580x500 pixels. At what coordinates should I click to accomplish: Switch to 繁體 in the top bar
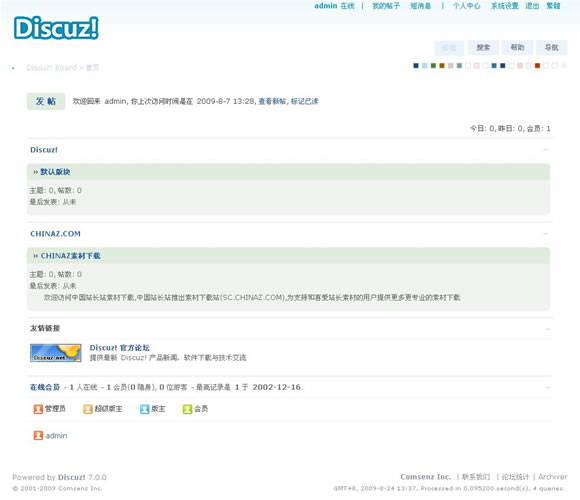point(553,6)
